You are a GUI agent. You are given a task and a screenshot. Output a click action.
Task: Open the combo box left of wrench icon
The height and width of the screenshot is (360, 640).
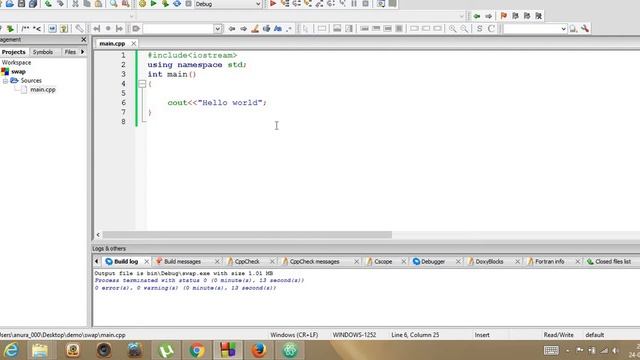coord(563,29)
